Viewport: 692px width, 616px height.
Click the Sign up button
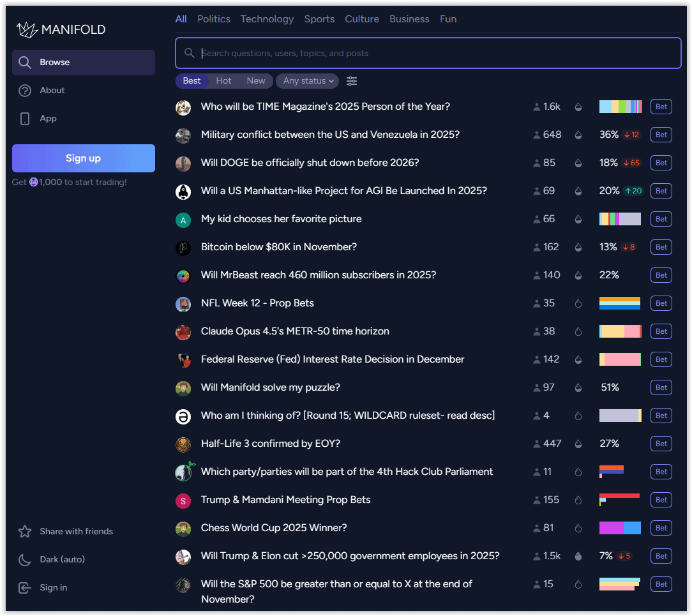84,158
